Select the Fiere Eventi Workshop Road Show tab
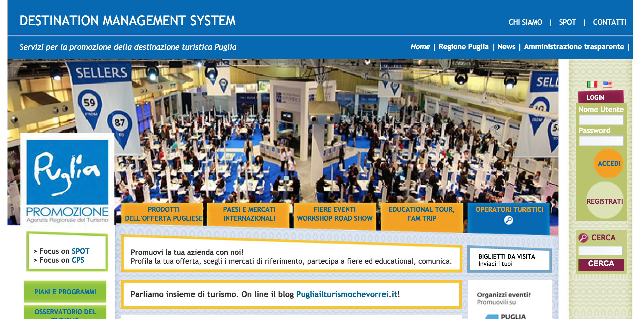 [335, 214]
